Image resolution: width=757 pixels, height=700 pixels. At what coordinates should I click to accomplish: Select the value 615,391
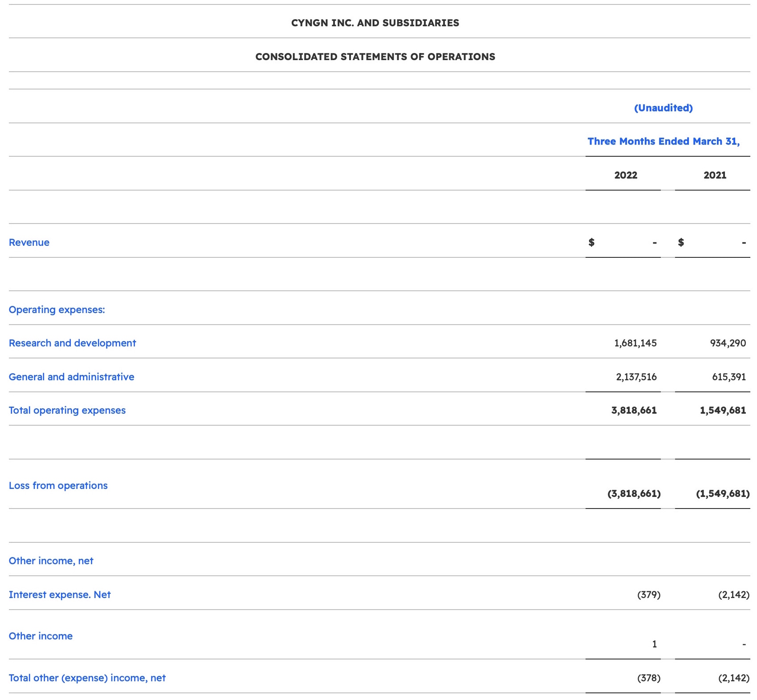[x=729, y=377]
